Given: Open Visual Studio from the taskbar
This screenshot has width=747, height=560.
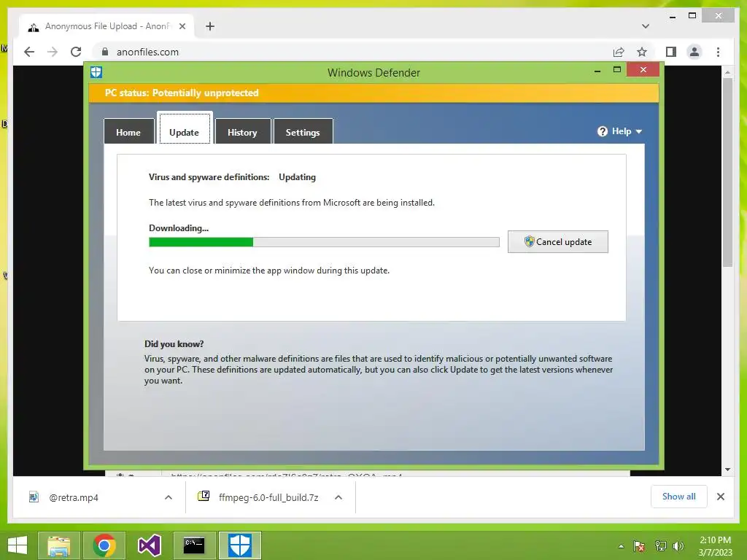Looking at the screenshot, I should tap(149, 545).
